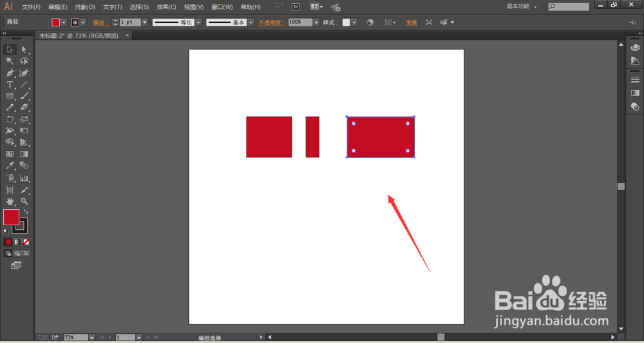
Task: Set paint mode to None
Action: tap(26, 242)
